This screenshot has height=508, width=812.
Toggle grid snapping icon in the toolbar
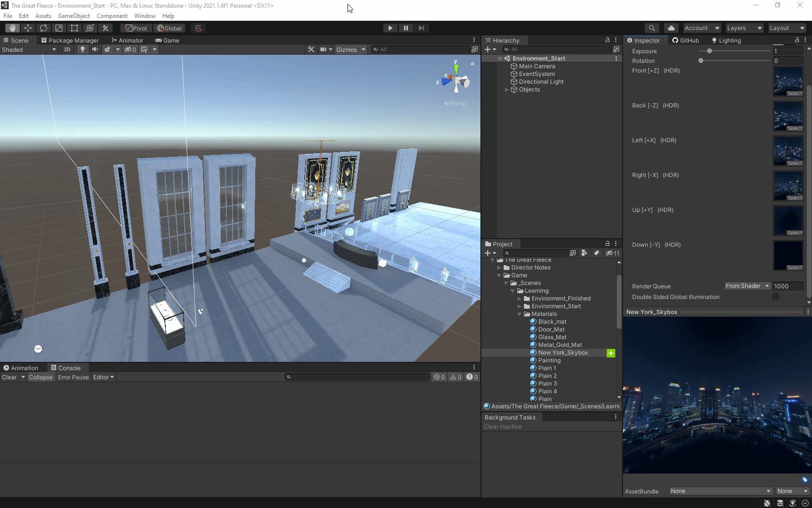click(x=198, y=28)
